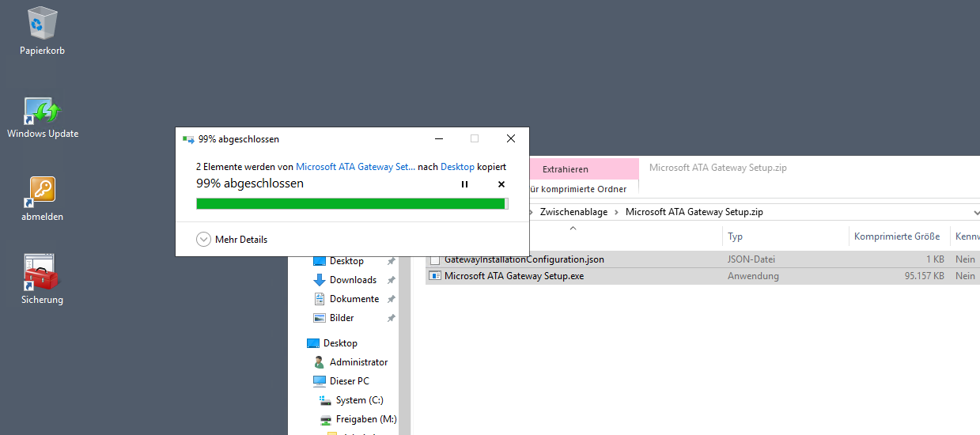Sort by Komprimierte Größe column
This screenshot has height=435, width=980.
click(896, 236)
